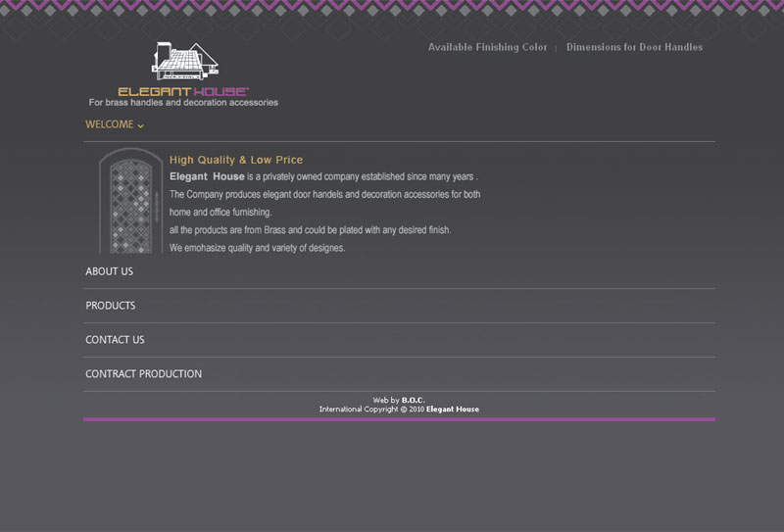Click the chevron arrow beside WELCOME

[x=141, y=126]
